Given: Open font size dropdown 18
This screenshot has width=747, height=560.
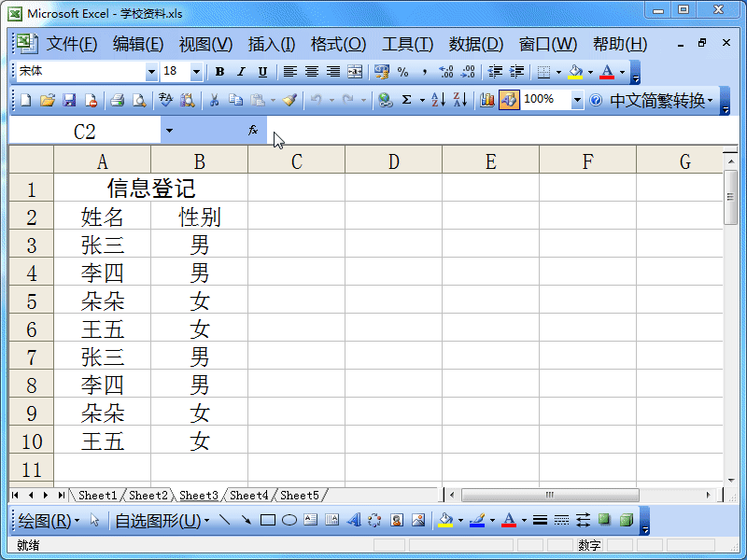Looking at the screenshot, I should (196, 72).
